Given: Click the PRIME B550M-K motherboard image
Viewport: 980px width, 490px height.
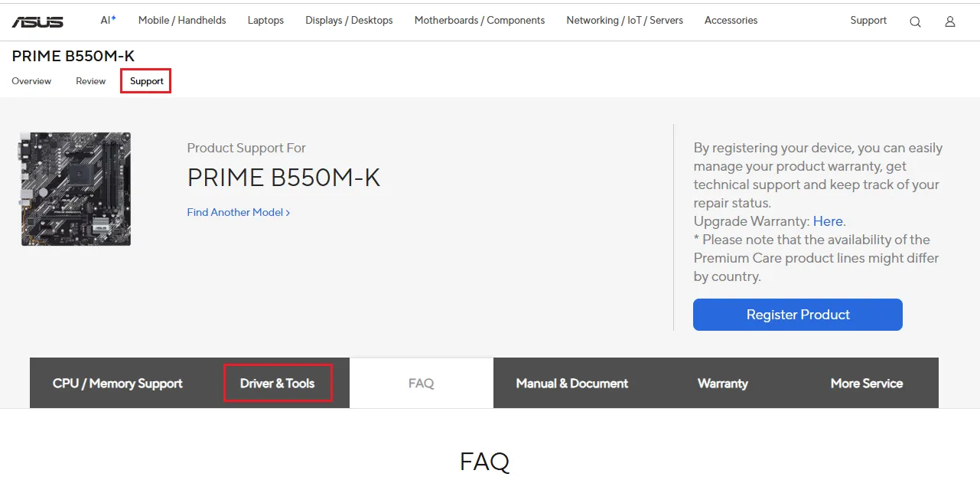Looking at the screenshot, I should point(76,188).
